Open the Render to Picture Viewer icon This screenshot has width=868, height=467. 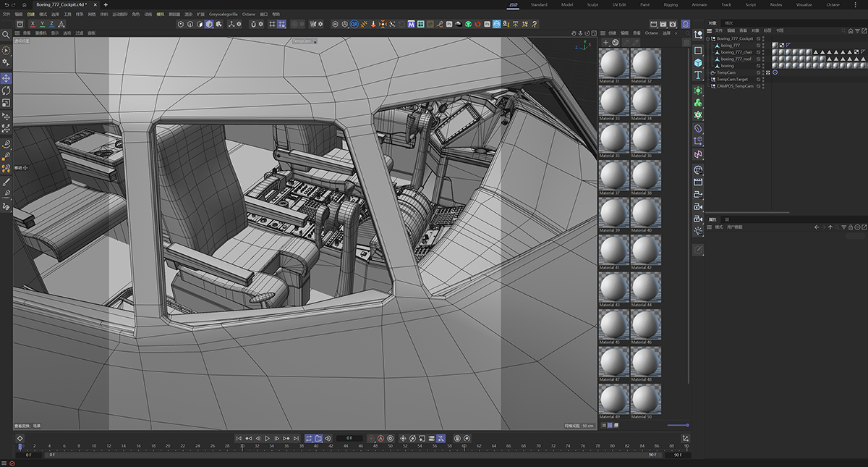(663, 24)
